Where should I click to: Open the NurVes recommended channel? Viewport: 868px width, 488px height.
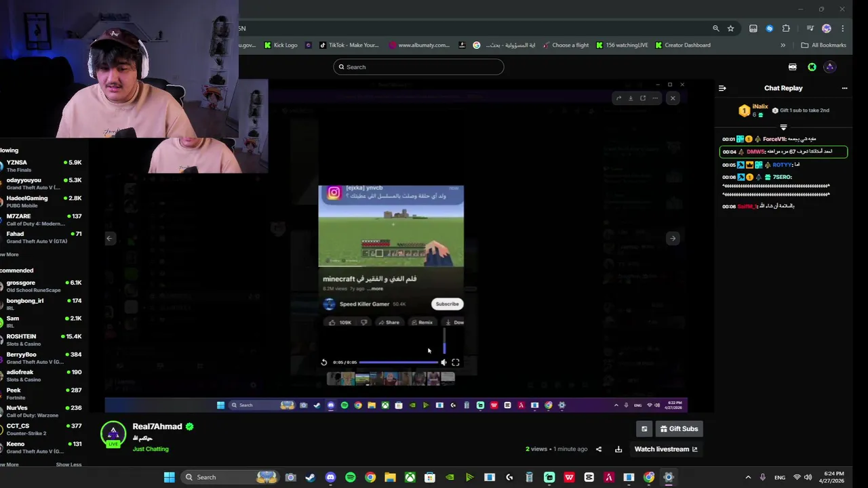41,411
